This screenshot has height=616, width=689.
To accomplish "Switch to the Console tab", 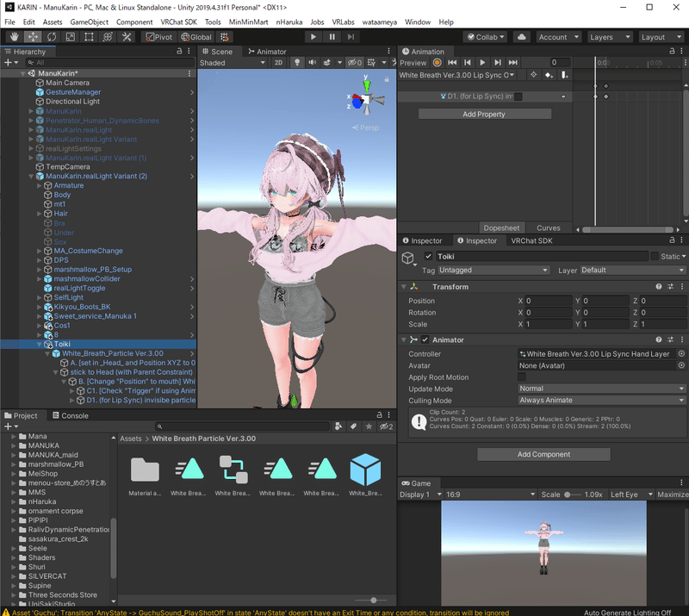I will pos(71,415).
